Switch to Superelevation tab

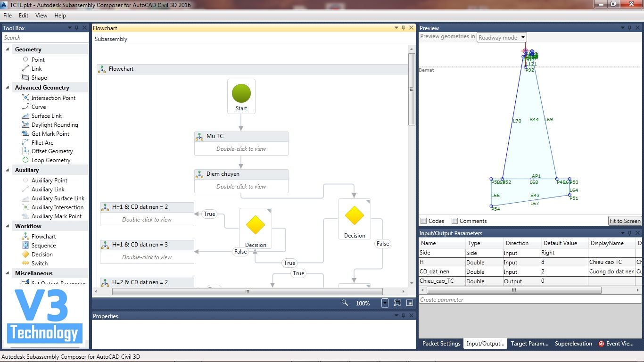[573, 344]
